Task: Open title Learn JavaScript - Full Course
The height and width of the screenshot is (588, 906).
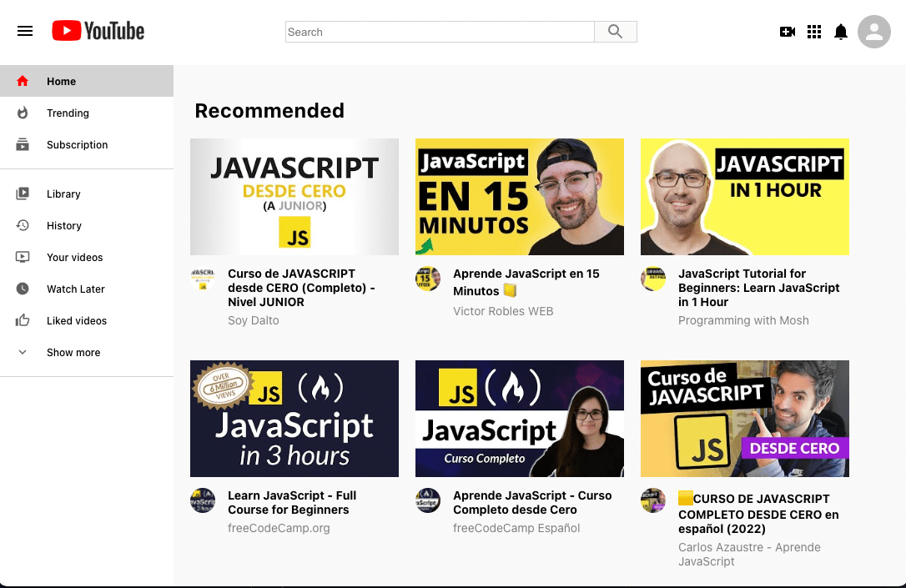Action: point(292,503)
